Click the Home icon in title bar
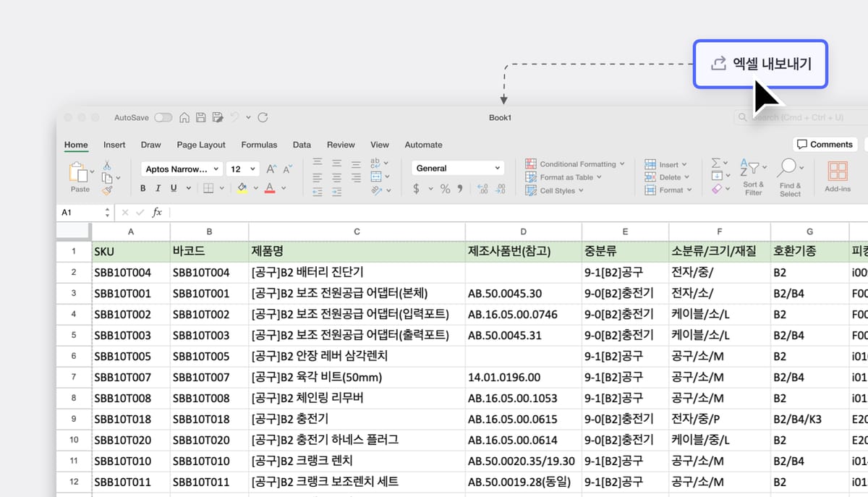The height and width of the screenshot is (497, 868). (x=184, y=117)
